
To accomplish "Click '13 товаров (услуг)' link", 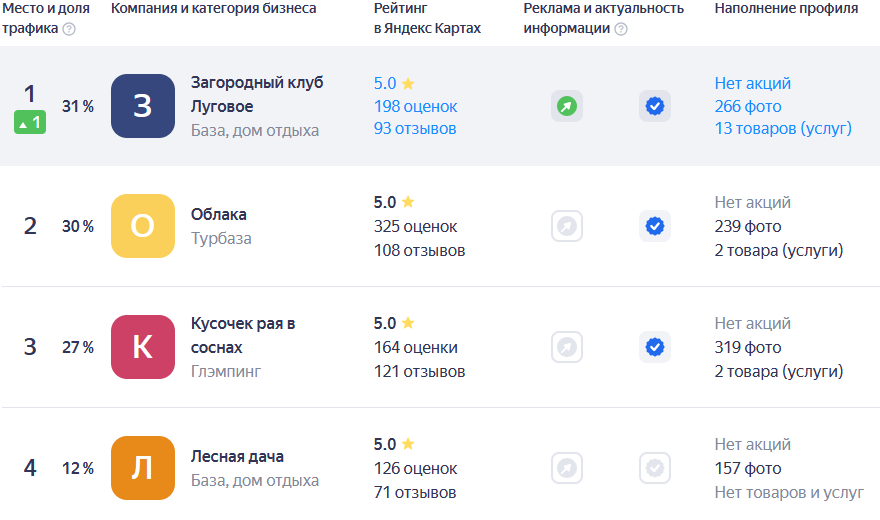I will coord(783,129).
